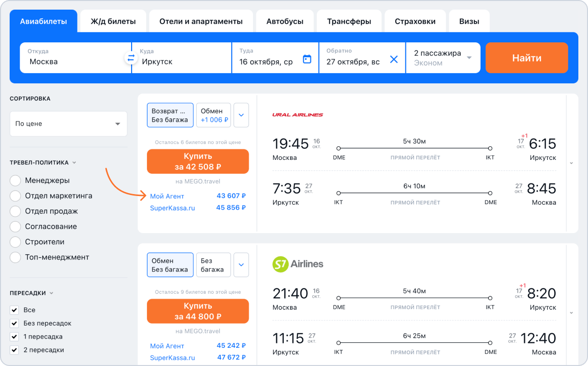Expand Ural Airlines flight details chevron
588x366 pixels.
pyautogui.click(x=572, y=163)
